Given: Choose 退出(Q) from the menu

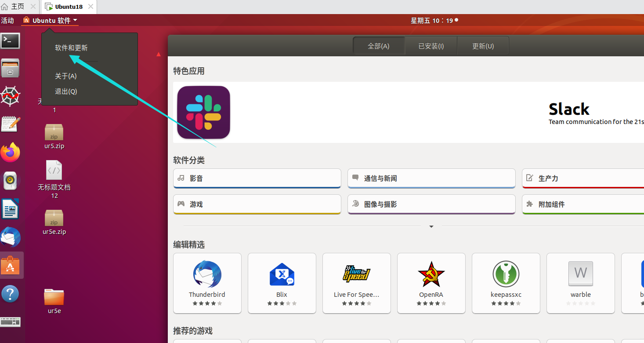Looking at the screenshot, I should click(66, 91).
